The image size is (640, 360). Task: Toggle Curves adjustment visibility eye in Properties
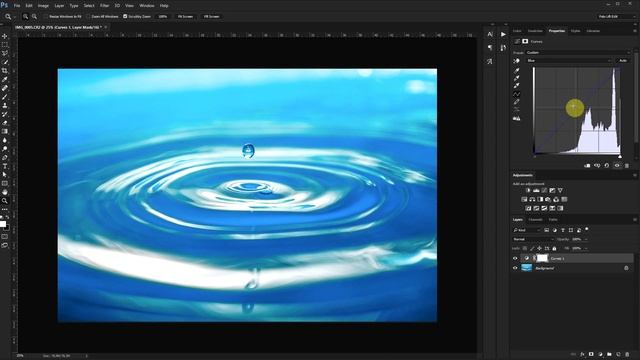617,165
